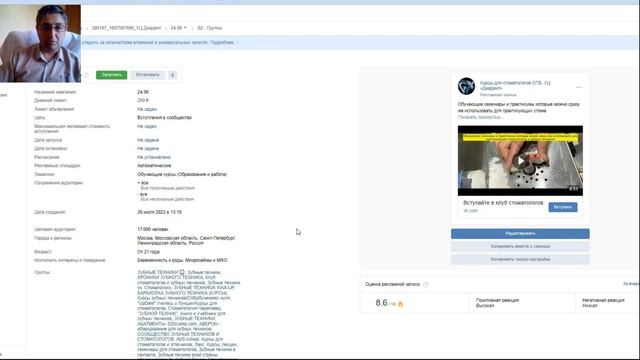Open the help question mark near Запустить

pos(86,75)
